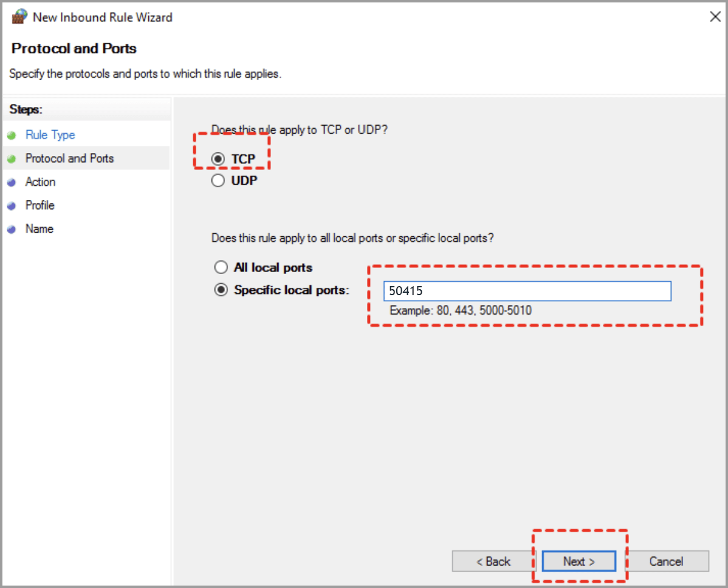The image size is (728, 588).
Task: Click the Back button
Action: tap(492, 561)
